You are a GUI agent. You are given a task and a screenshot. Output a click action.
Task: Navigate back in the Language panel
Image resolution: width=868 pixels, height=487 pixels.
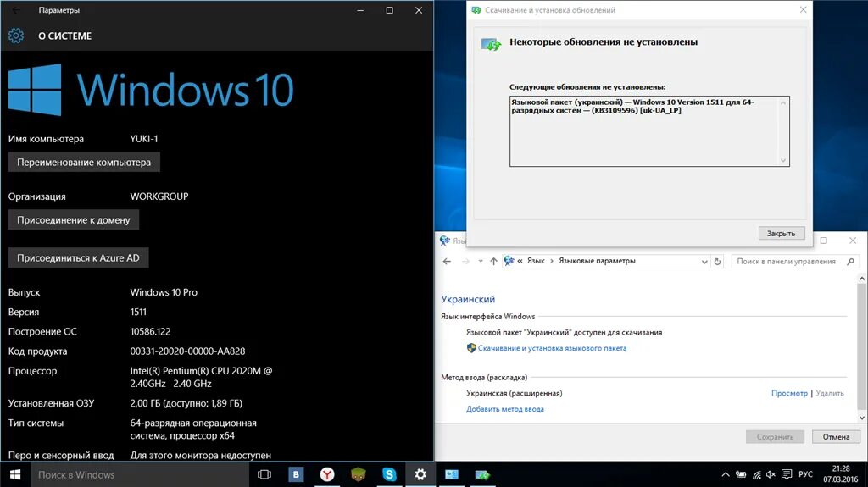coord(448,261)
